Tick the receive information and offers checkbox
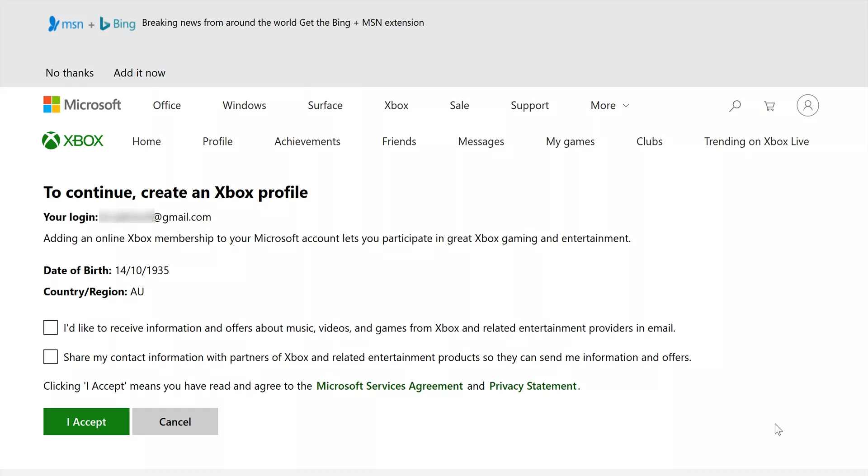 51,327
